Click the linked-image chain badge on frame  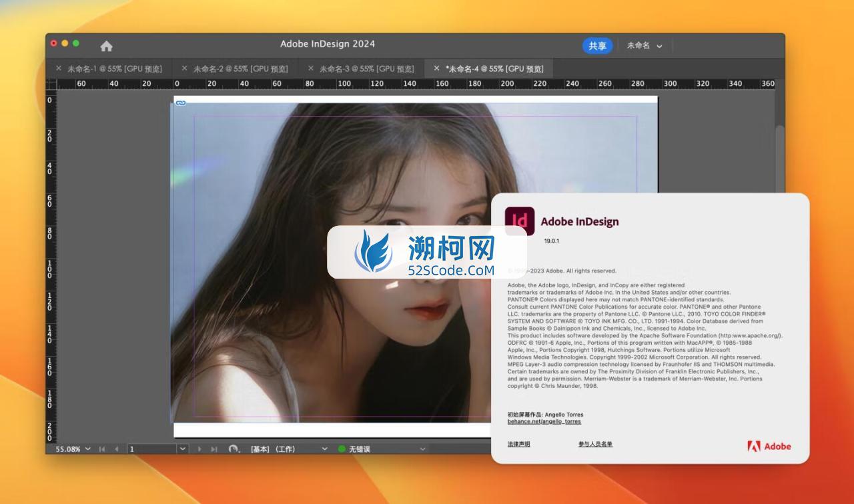point(180,103)
